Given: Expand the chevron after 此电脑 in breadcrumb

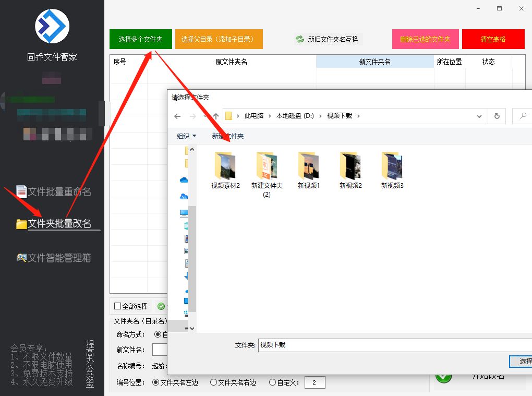Looking at the screenshot, I should tap(270, 116).
